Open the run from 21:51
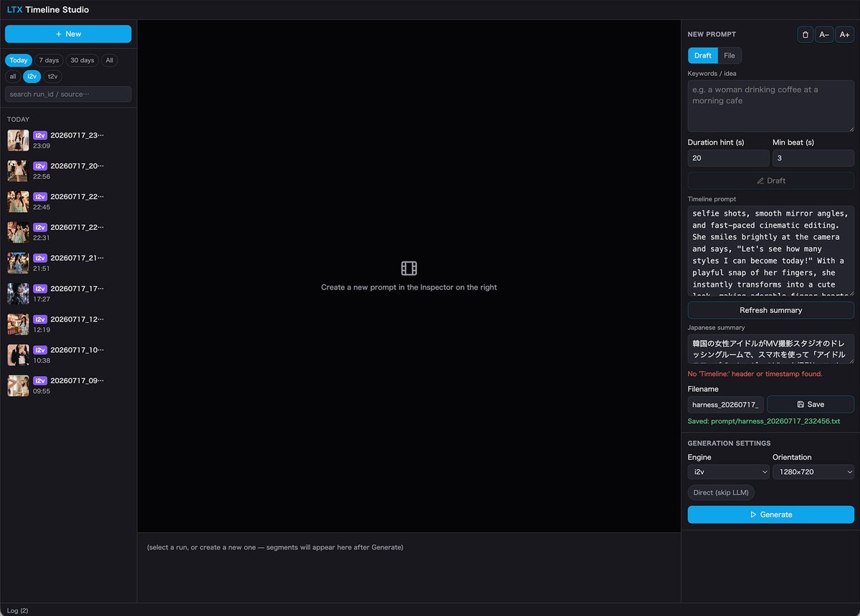 point(68,263)
